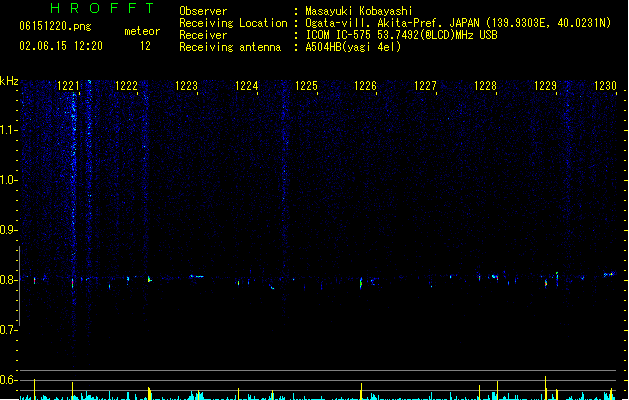Click the 1228 time marker
The height and width of the screenshot is (400, 629).
pyautogui.click(x=485, y=86)
